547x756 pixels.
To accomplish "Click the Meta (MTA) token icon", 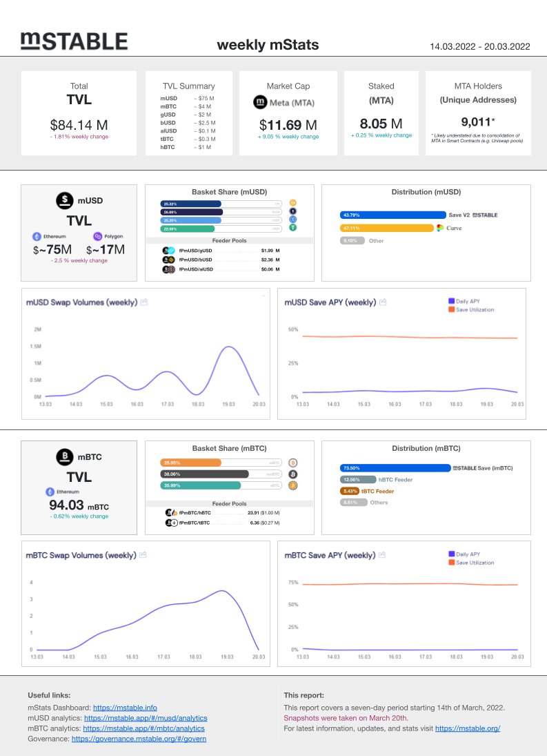I will [260, 102].
